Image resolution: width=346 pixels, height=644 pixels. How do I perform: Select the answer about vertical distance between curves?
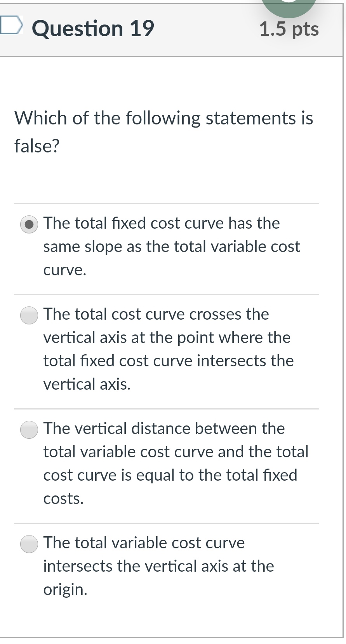point(29,430)
